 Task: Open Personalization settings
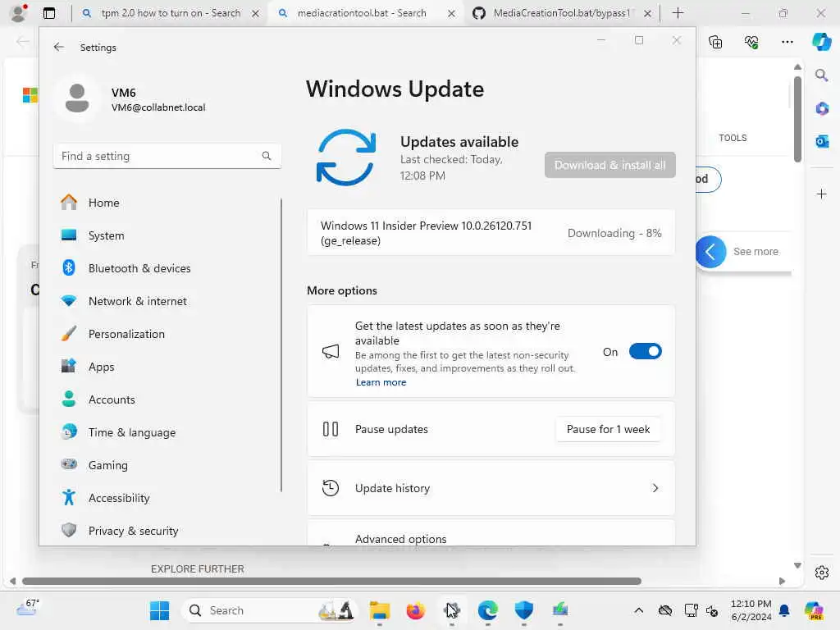click(167, 334)
